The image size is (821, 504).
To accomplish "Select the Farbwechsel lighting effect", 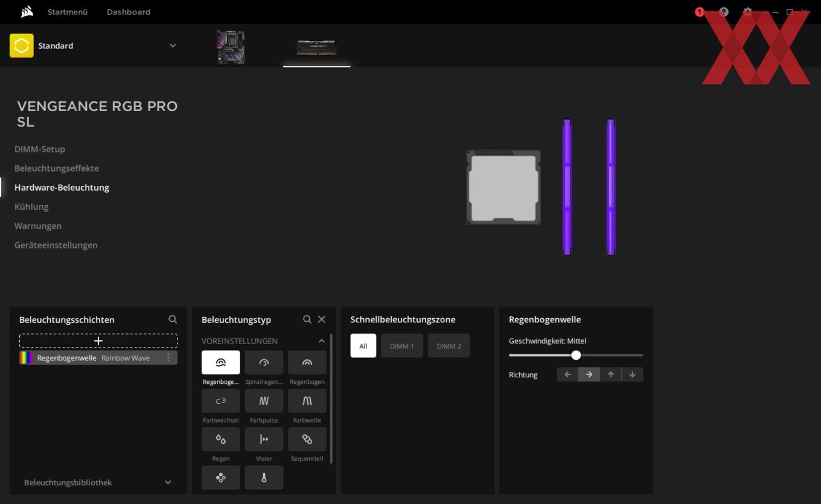I will point(220,401).
